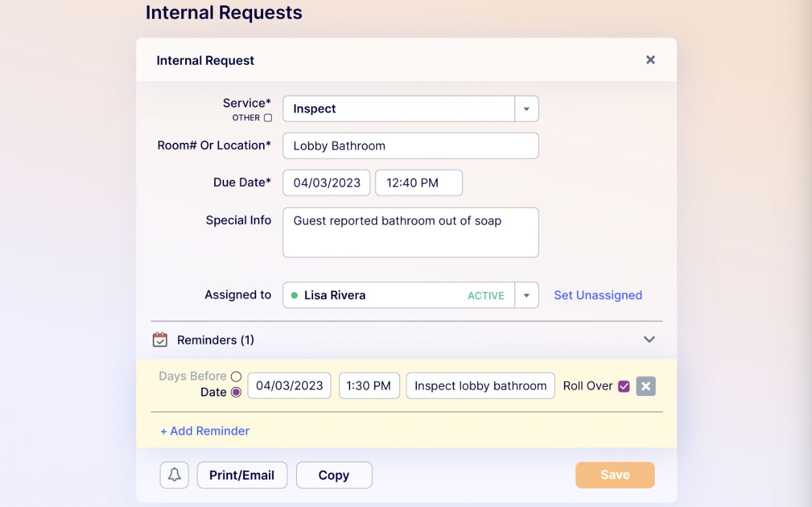Image resolution: width=812 pixels, height=507 pixels.
Task: Click the Reminders calendar icon
Action: (160, 340)
